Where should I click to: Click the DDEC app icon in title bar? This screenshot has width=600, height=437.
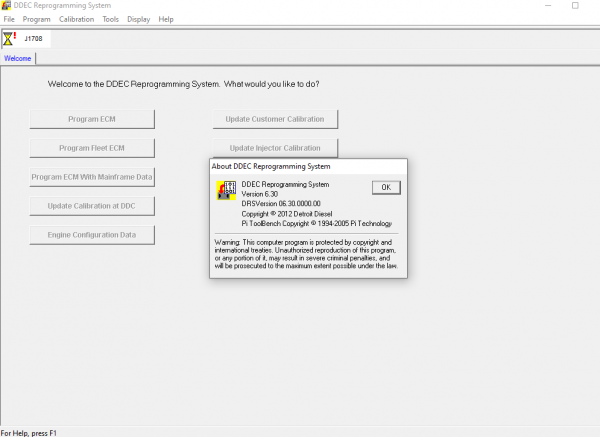coord(6,5)
